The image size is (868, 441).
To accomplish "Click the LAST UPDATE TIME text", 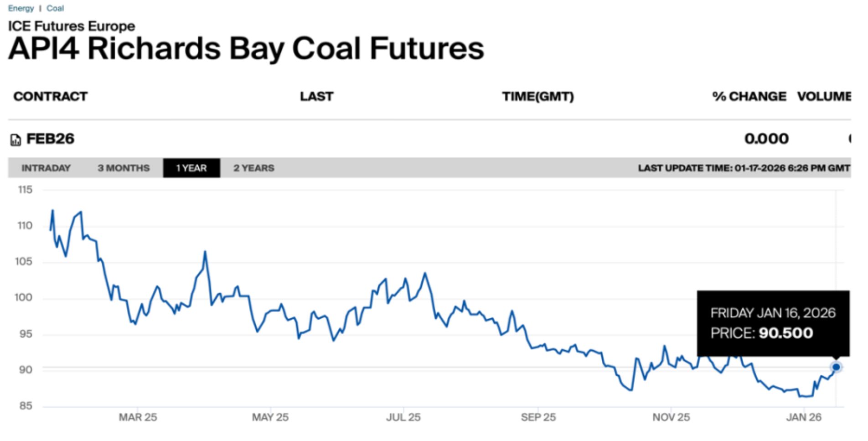I will [743, 168].
